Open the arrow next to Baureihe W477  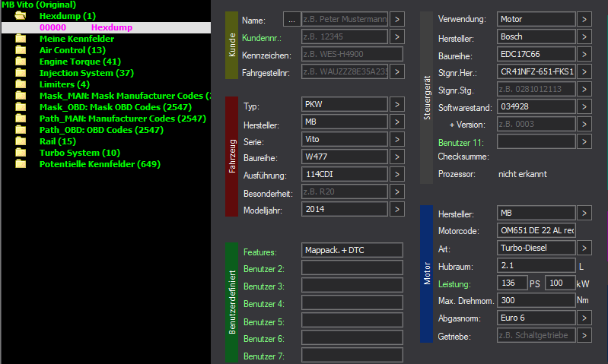point(397,157)
